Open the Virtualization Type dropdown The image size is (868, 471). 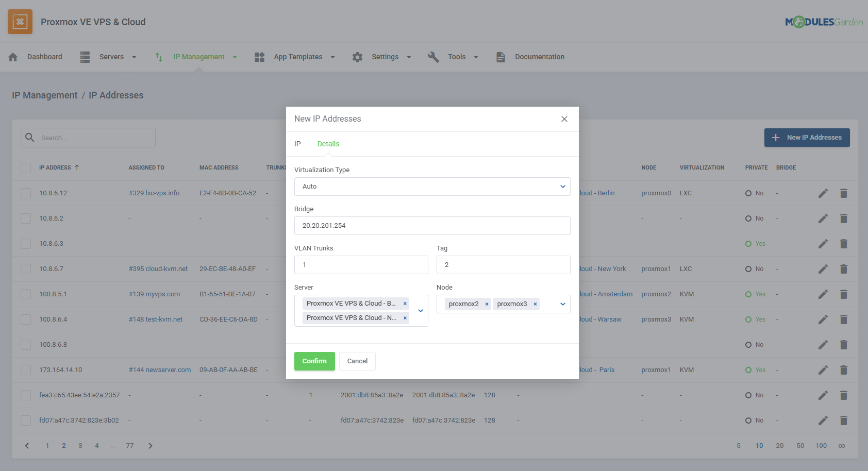(x=562, y=187)
